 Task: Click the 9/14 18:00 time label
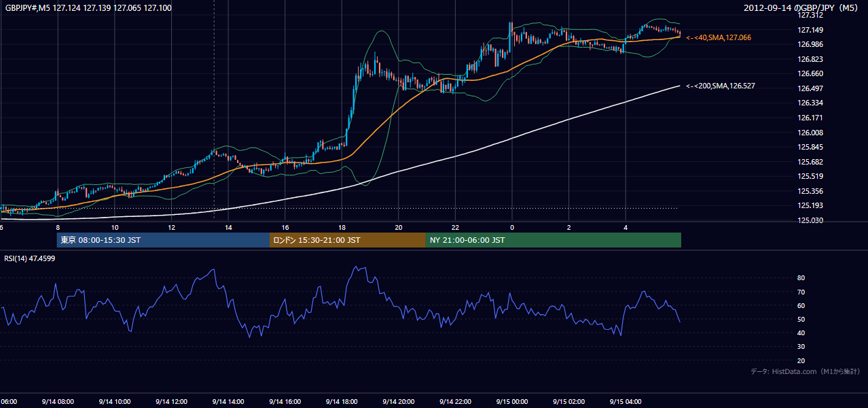pyautogui.click(x=342, y=402)
